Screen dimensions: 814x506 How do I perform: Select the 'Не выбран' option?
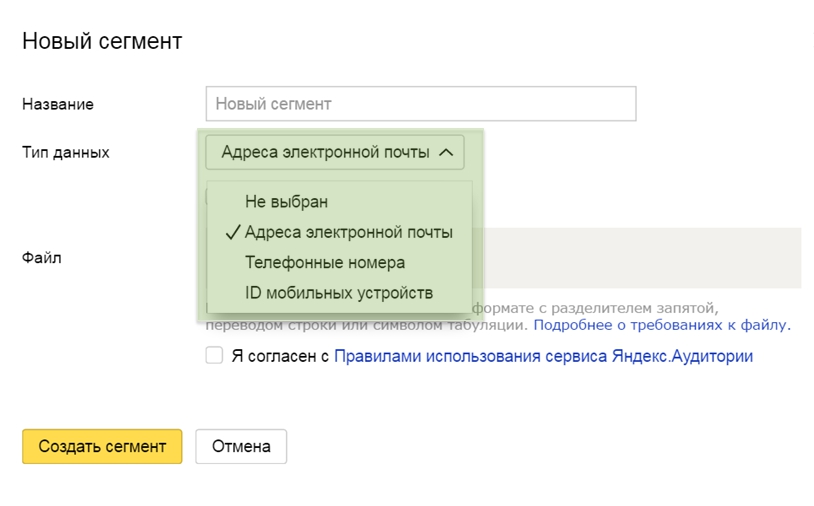point(286,202)
